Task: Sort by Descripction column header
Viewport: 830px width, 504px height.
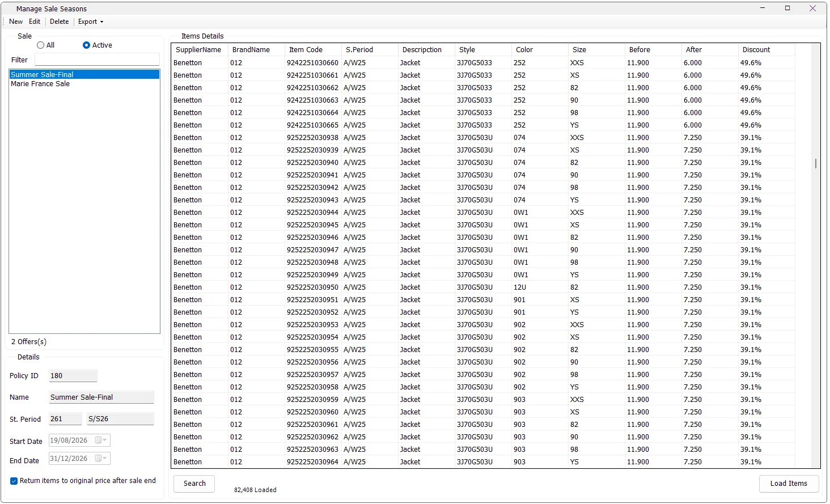Action: (426, 50)
